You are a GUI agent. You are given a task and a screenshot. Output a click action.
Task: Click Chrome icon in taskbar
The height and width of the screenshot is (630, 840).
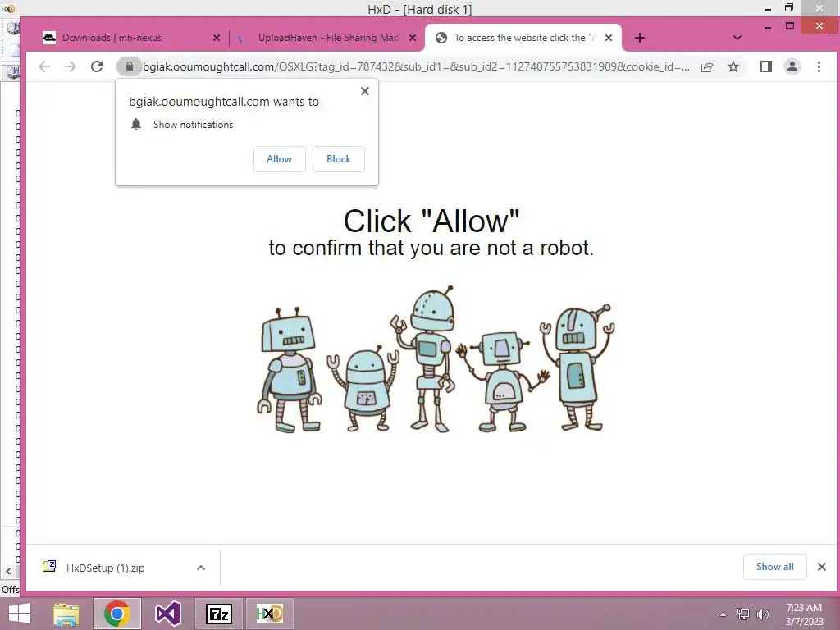coord(117,614)
